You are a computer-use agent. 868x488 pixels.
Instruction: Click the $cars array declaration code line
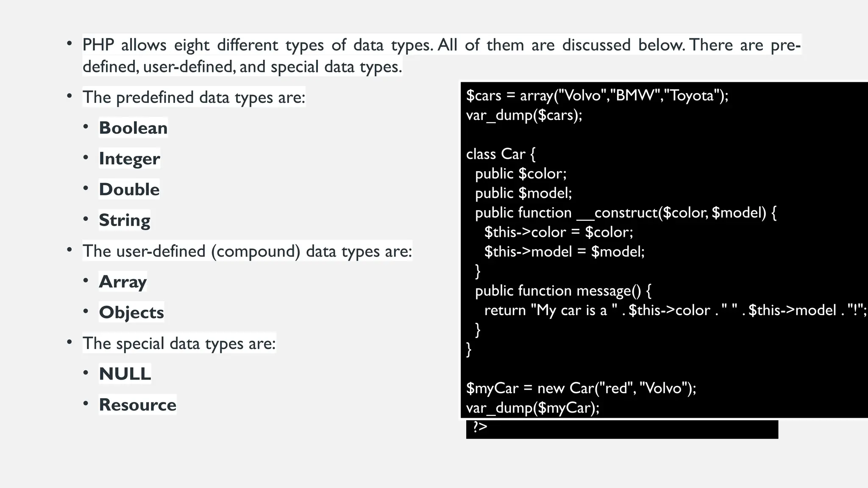pyautogui.click(x=597, y=95)
